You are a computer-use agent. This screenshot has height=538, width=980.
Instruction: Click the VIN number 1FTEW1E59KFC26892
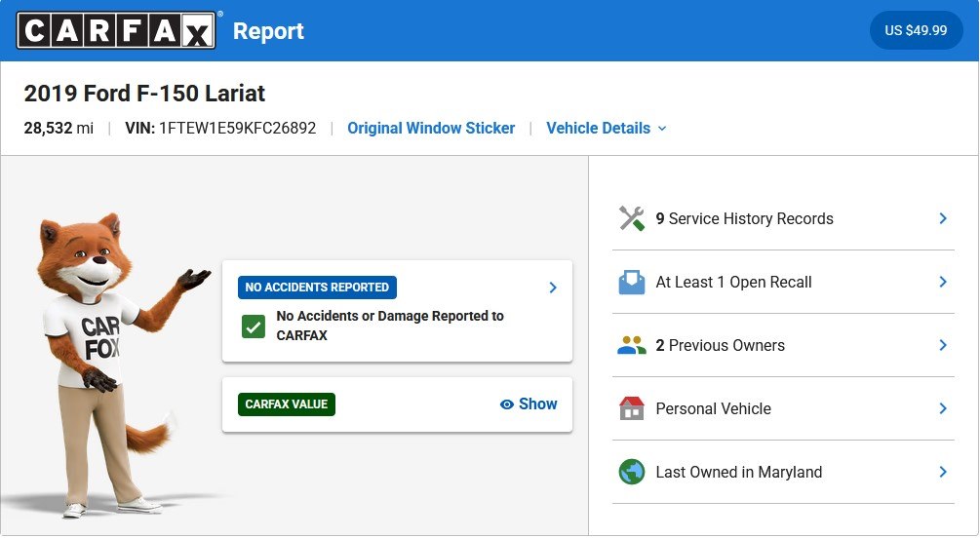pyautogui.click(x=238, y=128)
